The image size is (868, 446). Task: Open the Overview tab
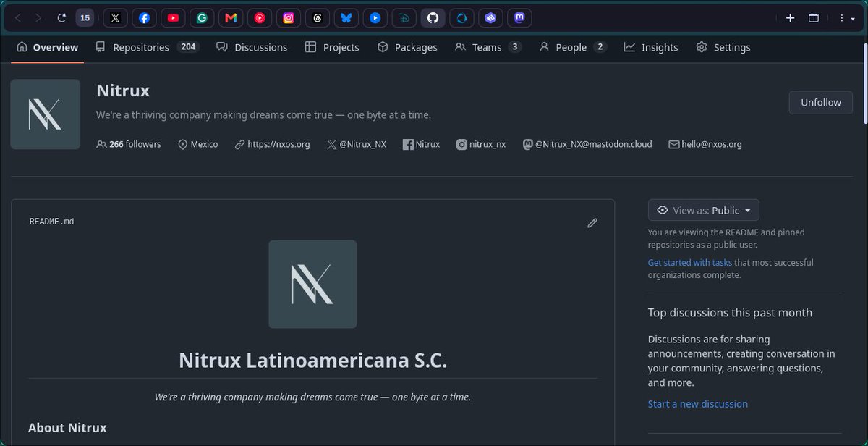point(47,47)
